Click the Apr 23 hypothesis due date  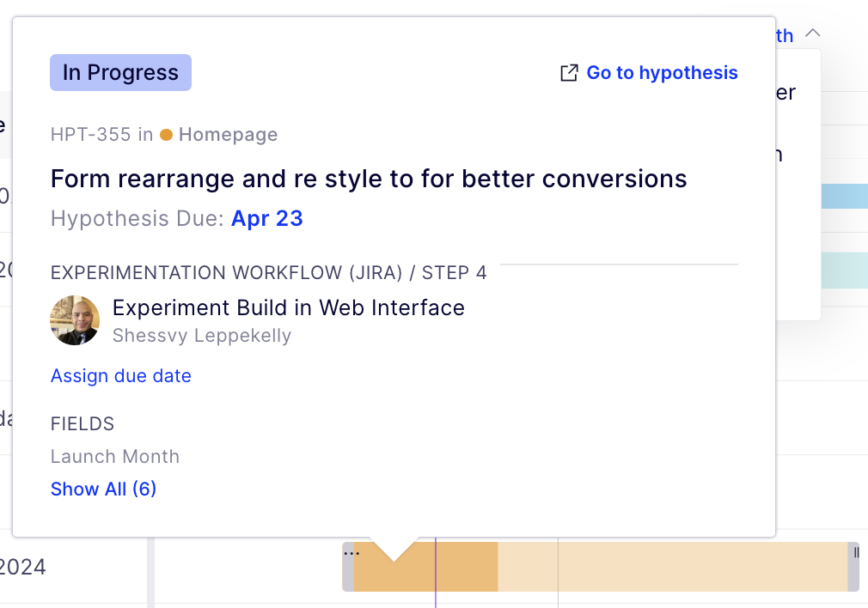(x=266, y=218)
